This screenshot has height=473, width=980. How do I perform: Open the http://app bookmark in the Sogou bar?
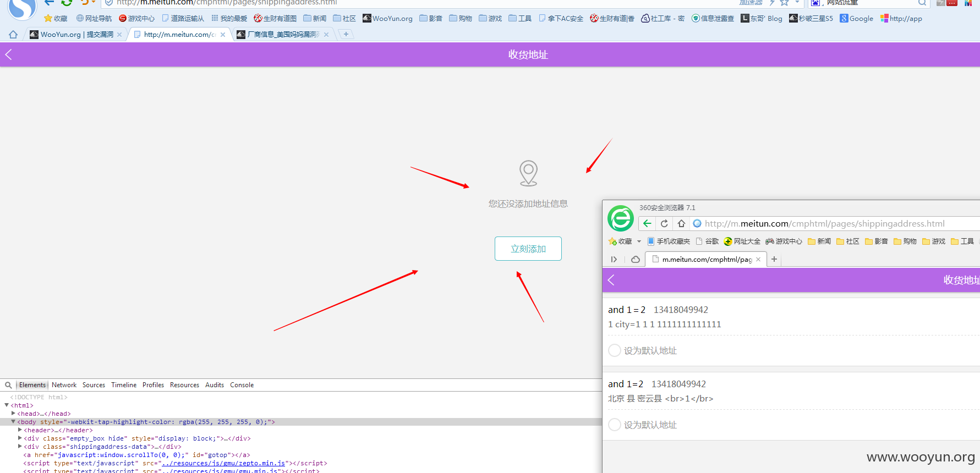[x=901, y=19]
